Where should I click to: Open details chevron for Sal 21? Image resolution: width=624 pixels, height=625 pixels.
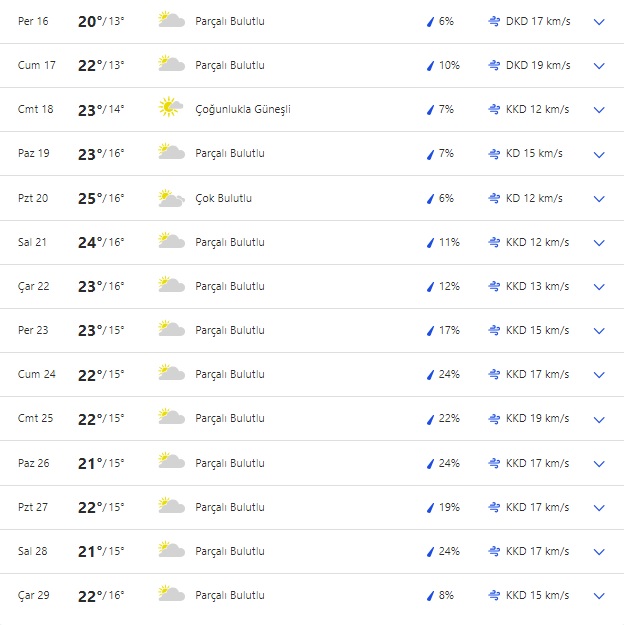599,242
